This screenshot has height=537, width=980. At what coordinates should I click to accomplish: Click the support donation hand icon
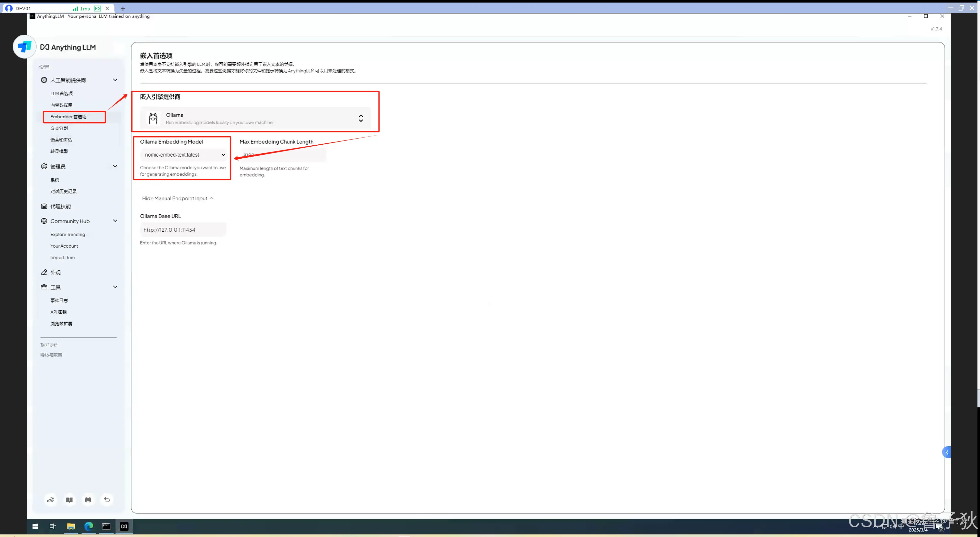pyautogui.click(x=50, y=500)
